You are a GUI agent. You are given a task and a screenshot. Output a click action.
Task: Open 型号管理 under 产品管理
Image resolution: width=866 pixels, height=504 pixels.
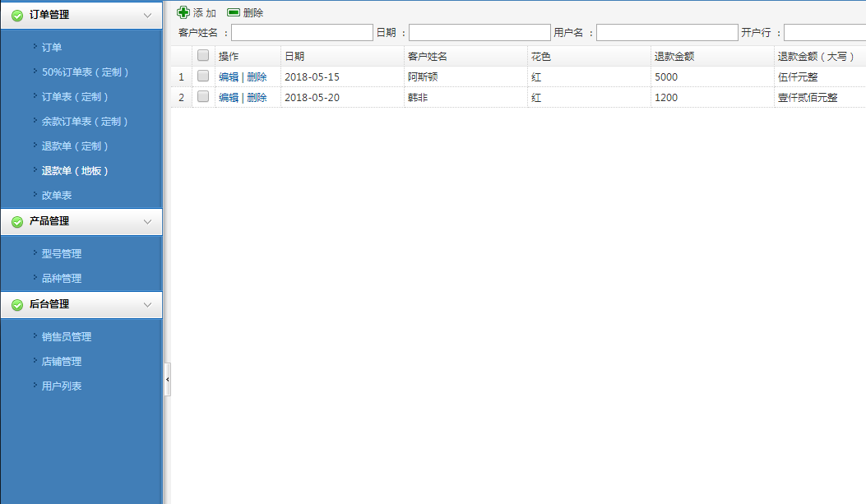coord(62,254)
